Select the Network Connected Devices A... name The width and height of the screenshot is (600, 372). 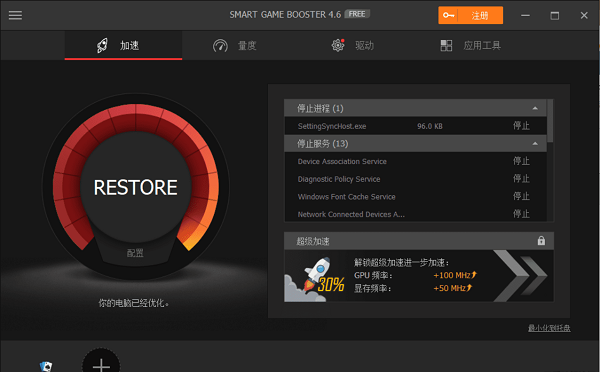[351, 214]
